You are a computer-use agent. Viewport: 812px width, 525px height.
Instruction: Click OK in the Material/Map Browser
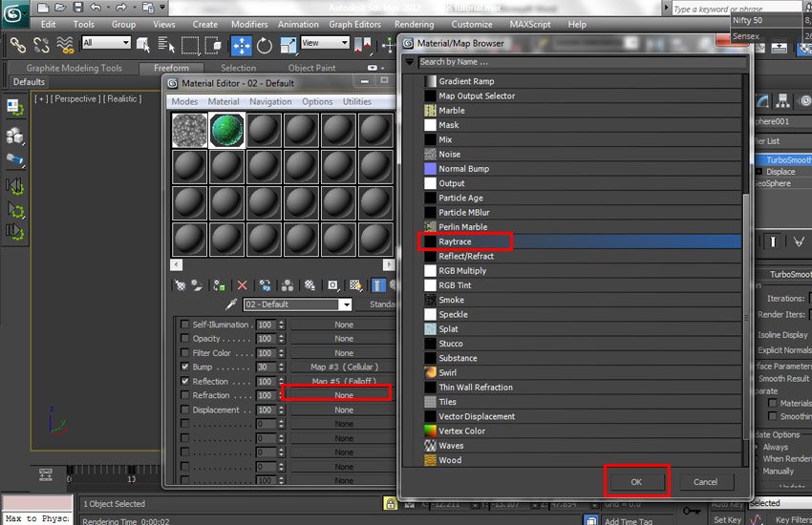point(636,482)
